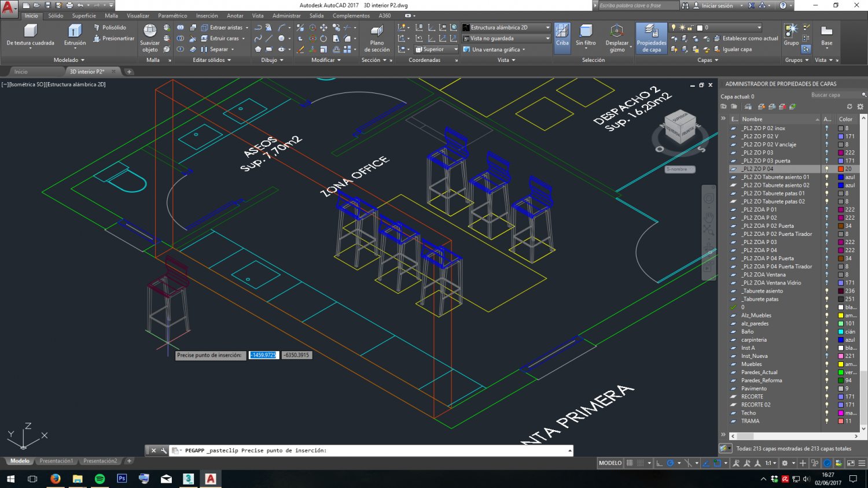Select the Extrusión solid tool
The height and width of the screenshot is (488, 868).
point(75,35)
